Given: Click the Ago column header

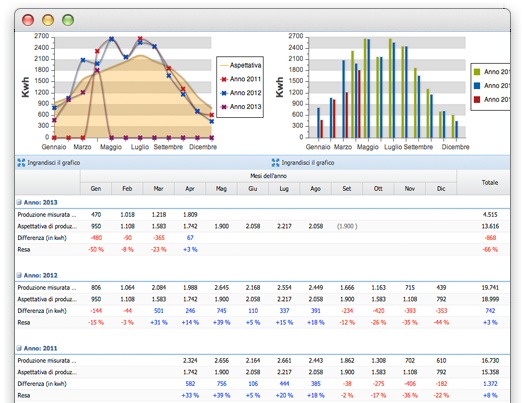Looking at the screenshot, I should click(x=315, y=188).
